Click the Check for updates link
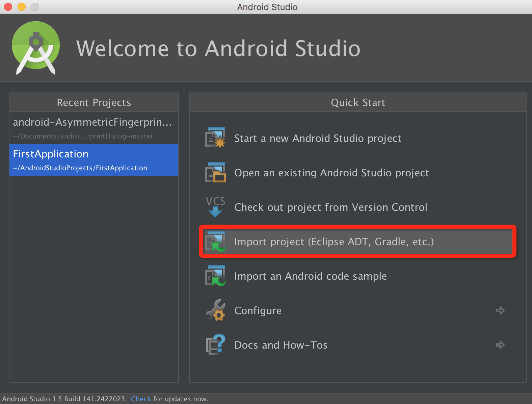Image resolution: width=532 pixels, height=404 pixels. pyautogui.click(x=141, y=399)
